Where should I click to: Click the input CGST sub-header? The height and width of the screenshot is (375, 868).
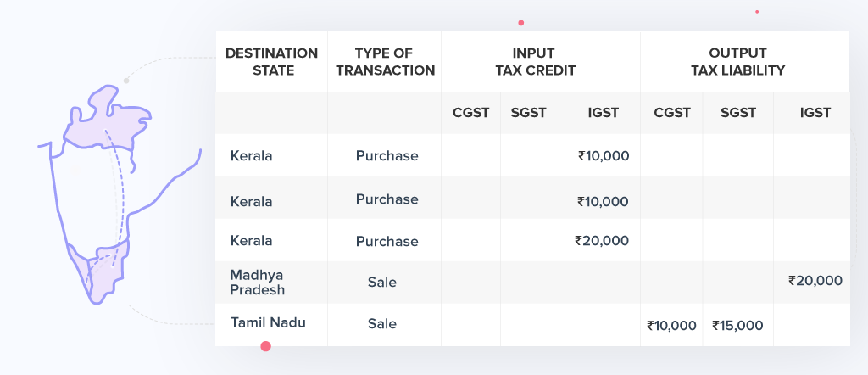[470, 112]
